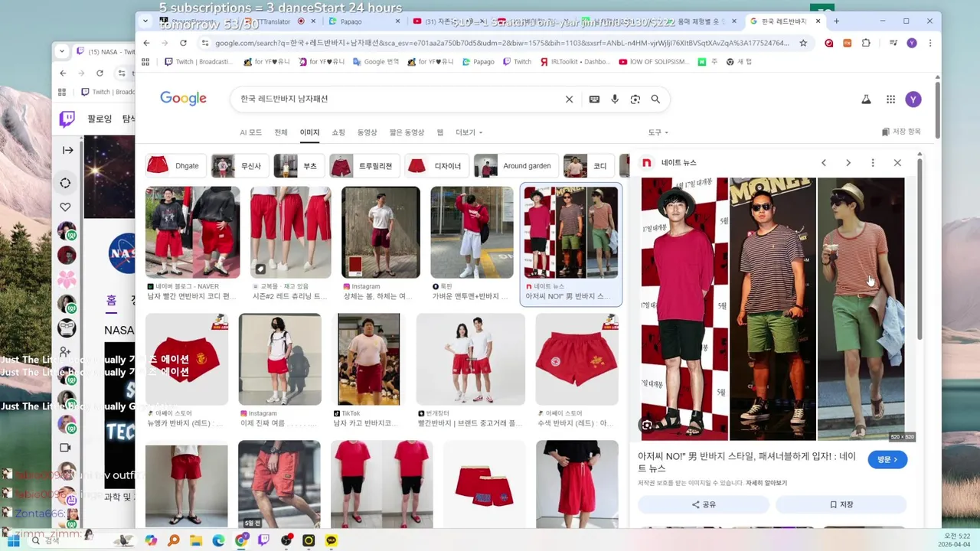The image size is (980, 551).
Task: Open three-dot options in image preview
Action: point(873,163)
